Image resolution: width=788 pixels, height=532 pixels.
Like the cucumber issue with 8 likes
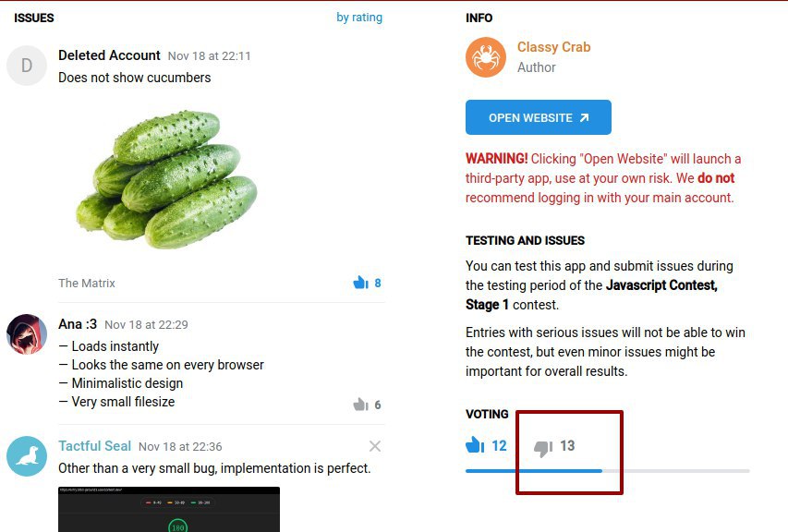pos(360,283)
